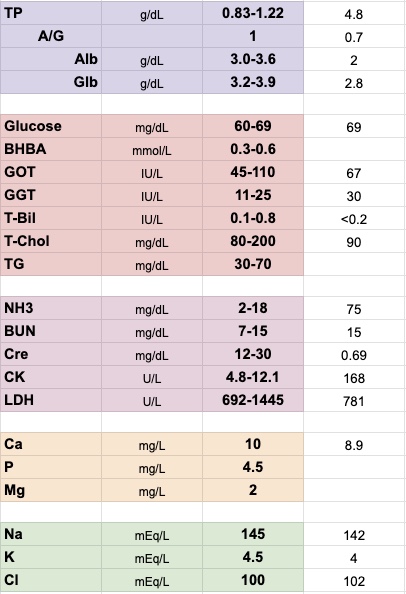The width and height of the screenshot is (406, 594).
Task: Select the A/G label cell
Action: pyautogui.click(x=51, y=36)
